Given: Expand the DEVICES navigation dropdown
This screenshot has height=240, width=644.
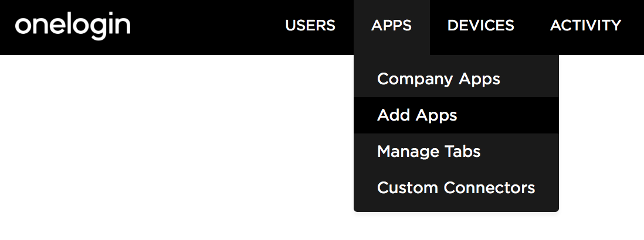Looking at the screenshot, I should (x=480, y=26).
